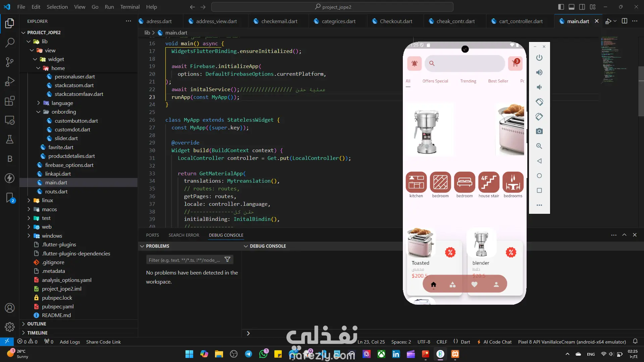Open emulator extended controls three dots

(539, 205)
